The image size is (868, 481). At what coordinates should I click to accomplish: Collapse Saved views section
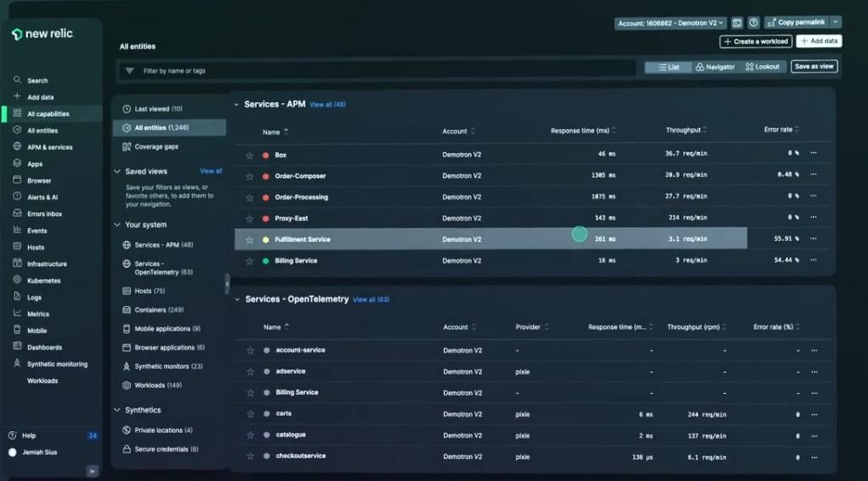[x=117, y=172]
